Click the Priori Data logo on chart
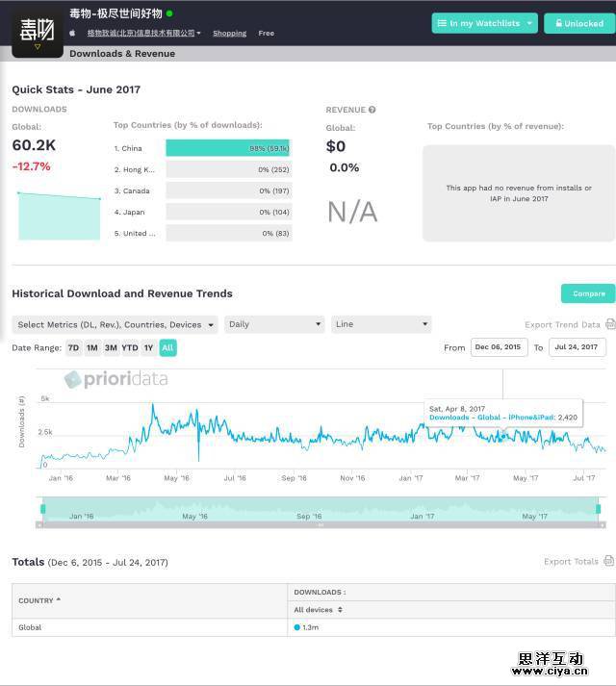The width and height of the screenshot is (616, 686). 115,379
